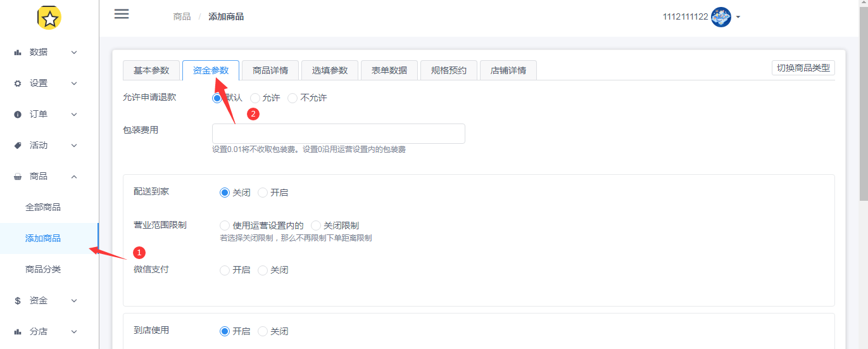This screenshot has width=868, height=349.
Task: Switch to the 店铺详情 tab
Action: tap(508, 70)
